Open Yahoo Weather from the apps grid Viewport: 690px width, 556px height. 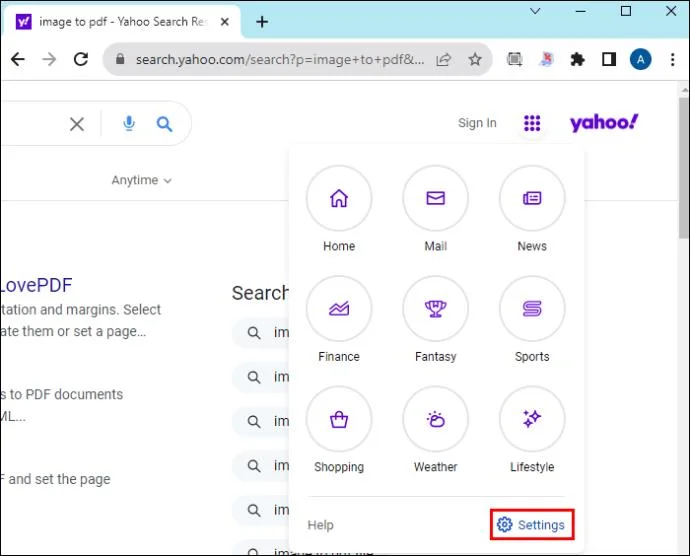click(436, 419)
